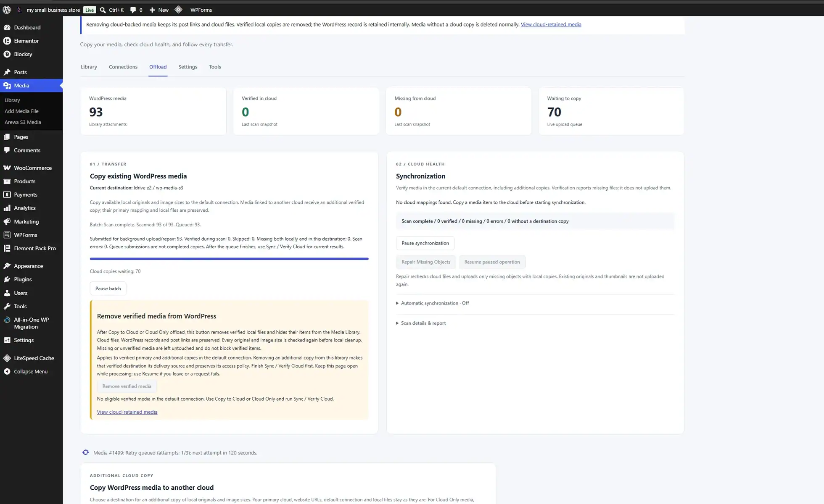Open Dashboard from sidebar icon
The image size is (824, 504).
point(7,27)
